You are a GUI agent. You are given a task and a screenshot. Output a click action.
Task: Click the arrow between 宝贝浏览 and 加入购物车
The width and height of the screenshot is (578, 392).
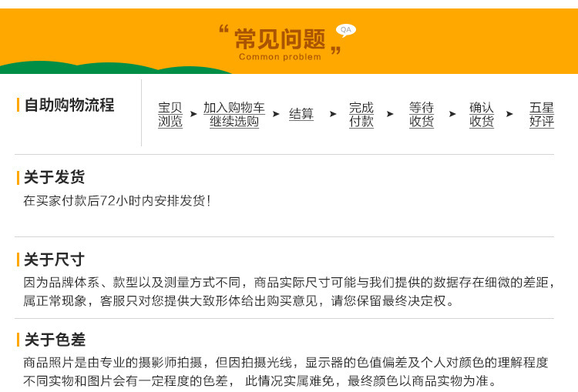point(193,114)
